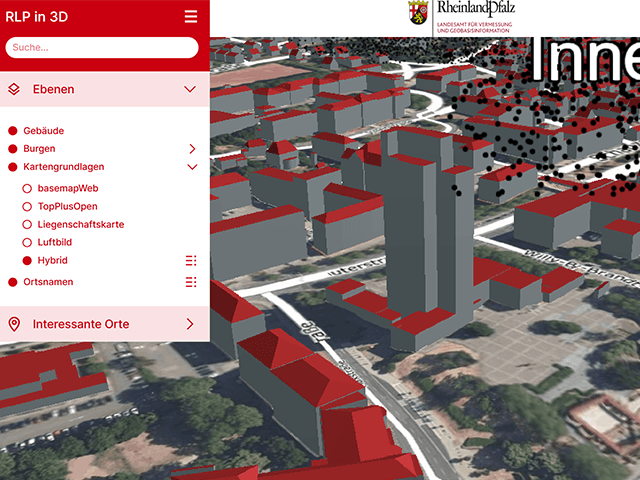Select the basemapWeb radio option
Screen dimensions: 640x480
27,189
